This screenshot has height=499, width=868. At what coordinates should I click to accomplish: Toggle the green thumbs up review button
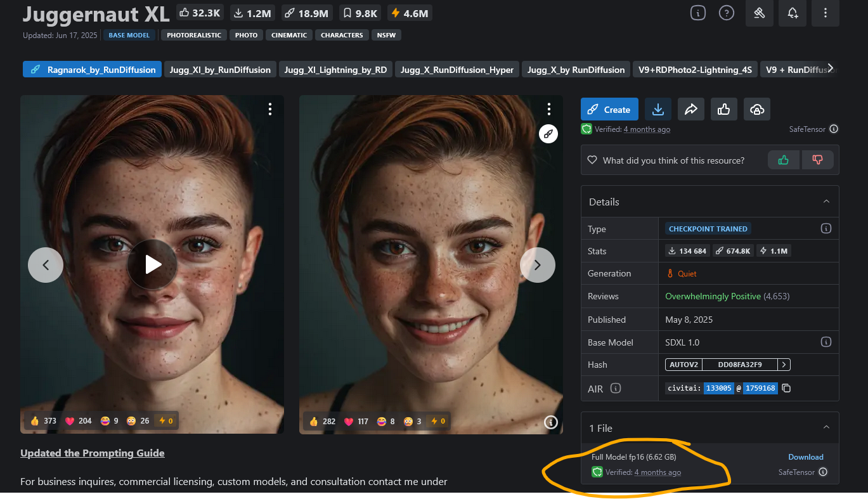[784, 160]
